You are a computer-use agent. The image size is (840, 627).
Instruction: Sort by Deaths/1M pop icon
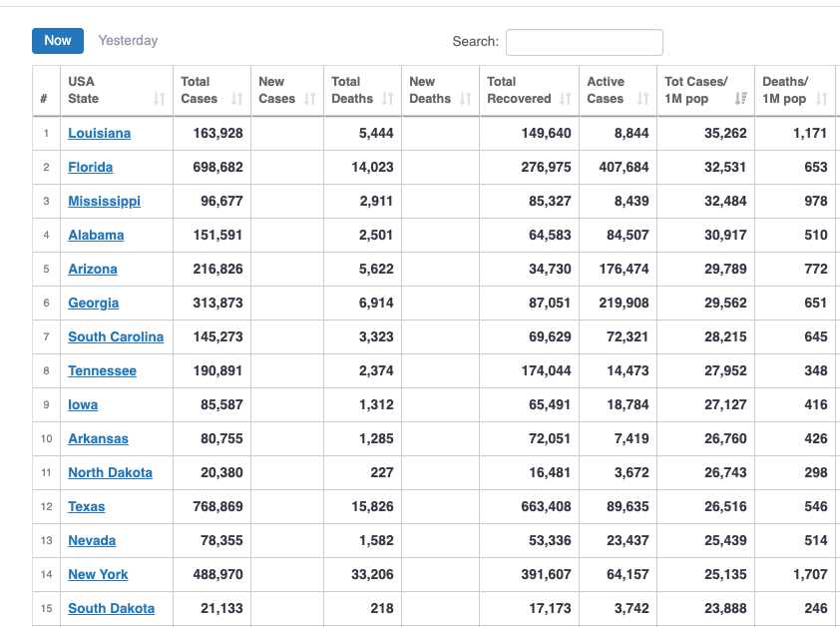tap(822, 99)
